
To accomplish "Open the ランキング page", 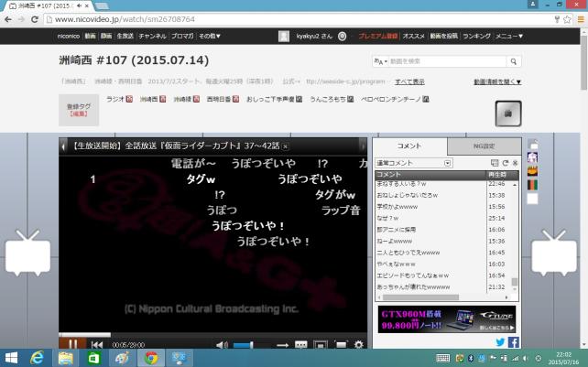I will (x=476, y=36).
